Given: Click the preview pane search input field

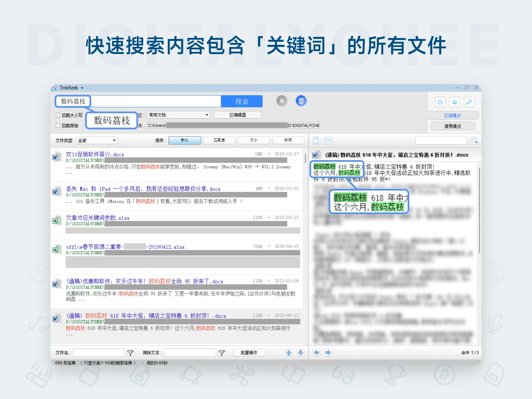Looking at the screenshot, I should (x=441, y=140).
